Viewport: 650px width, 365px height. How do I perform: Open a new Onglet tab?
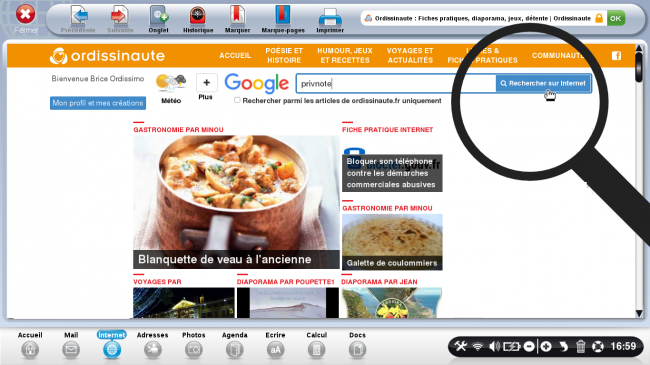coord(158,19)
